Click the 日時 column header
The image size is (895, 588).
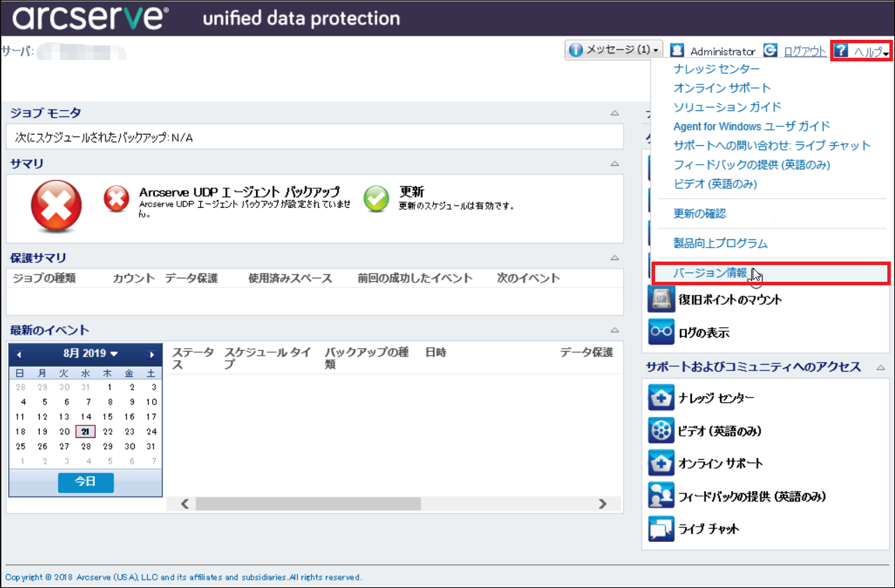point(436,352)
